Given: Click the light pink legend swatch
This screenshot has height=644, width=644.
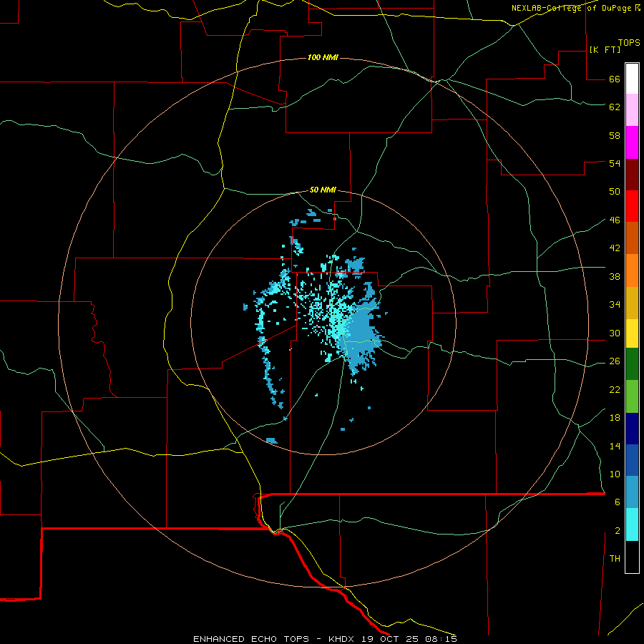Looking at the screenshot, I should [632, 110].
